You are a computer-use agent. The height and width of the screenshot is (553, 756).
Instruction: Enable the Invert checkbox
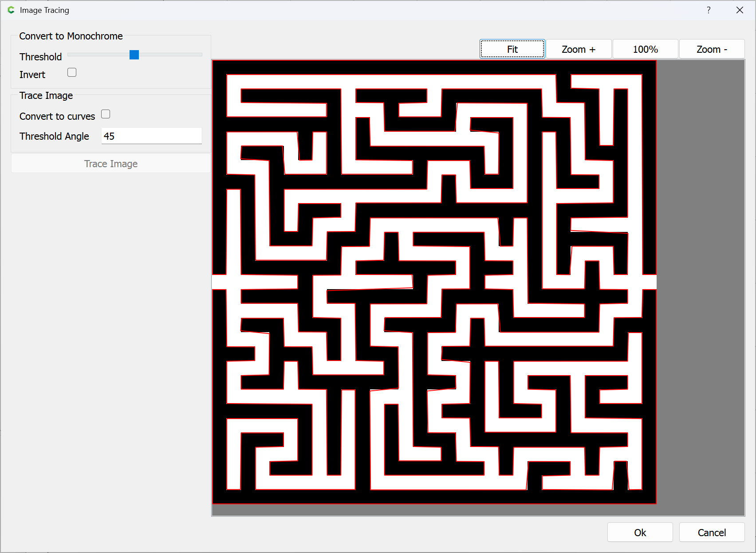pyautogui.click(x=72, y=72)
